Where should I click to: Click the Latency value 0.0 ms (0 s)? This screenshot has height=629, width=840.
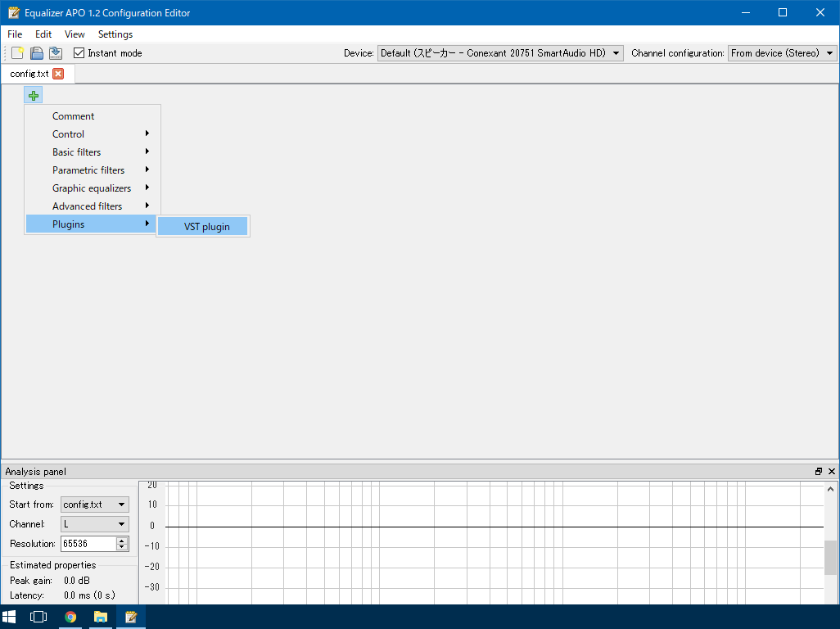click(x=89, y=595)
